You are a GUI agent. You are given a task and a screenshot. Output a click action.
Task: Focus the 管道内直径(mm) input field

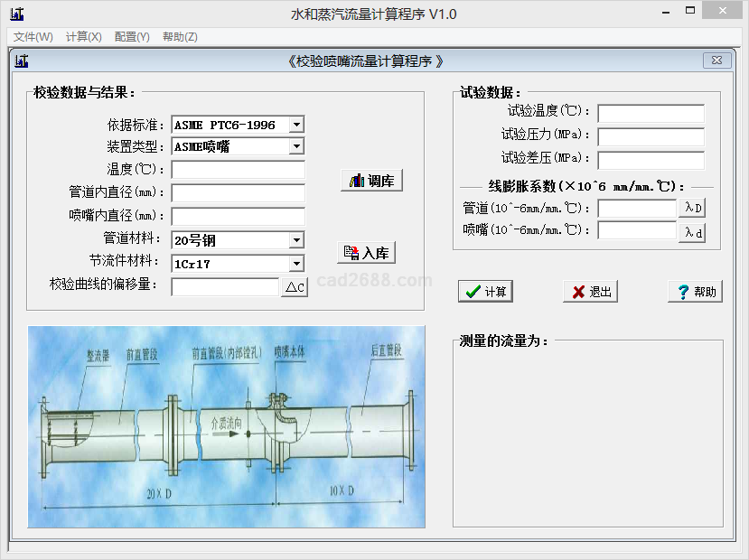[238, 193]
